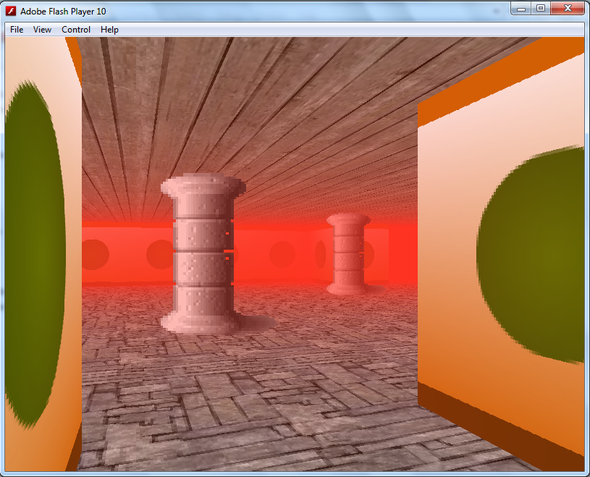Open the File menu

(17, 30)
